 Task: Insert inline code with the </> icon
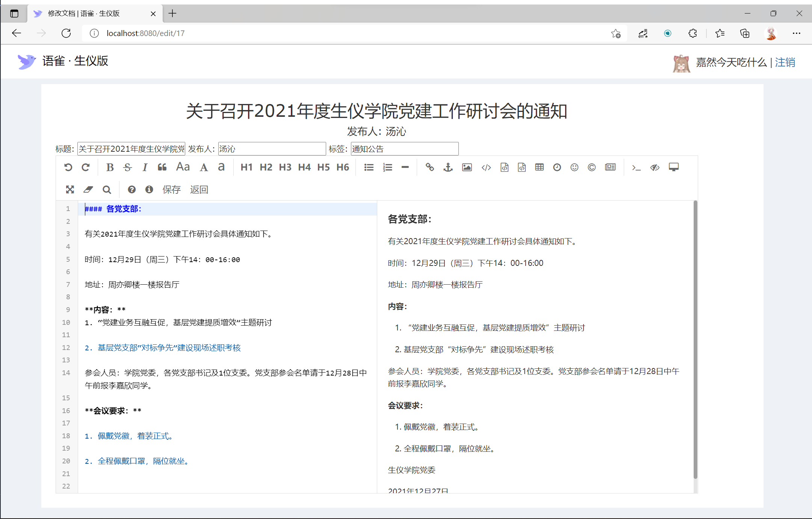coord(486,167)
